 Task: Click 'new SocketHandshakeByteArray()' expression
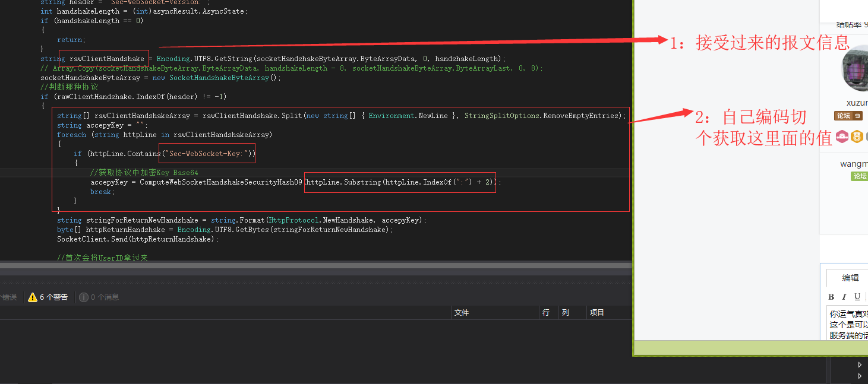coord(216,78)
